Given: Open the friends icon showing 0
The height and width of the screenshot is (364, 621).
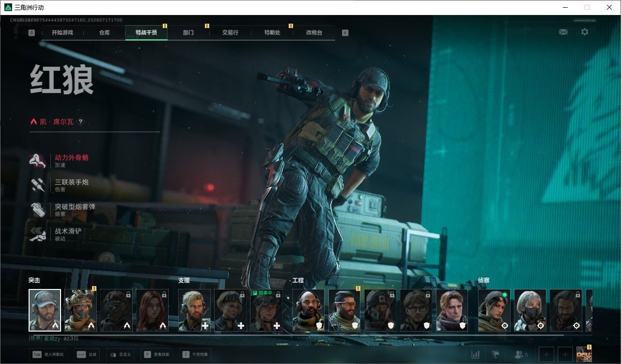Looking at the screenshot, I should 521,355.
